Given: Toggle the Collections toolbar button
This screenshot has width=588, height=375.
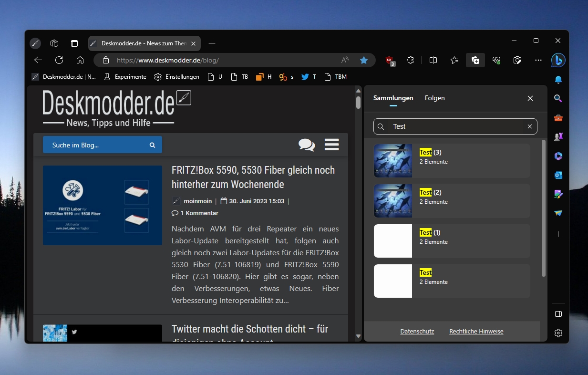Looking at the screenshot, I should [x=475, y=60].
